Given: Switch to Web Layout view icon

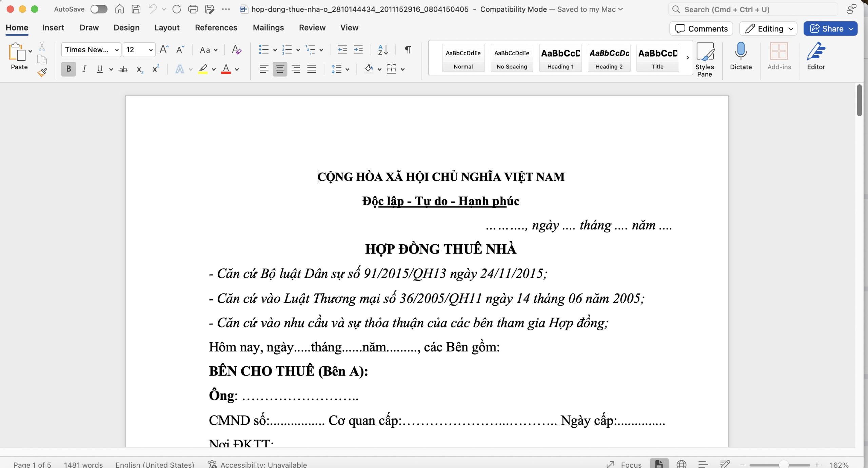Looking at the screenshot, I should tap(681, 464).
